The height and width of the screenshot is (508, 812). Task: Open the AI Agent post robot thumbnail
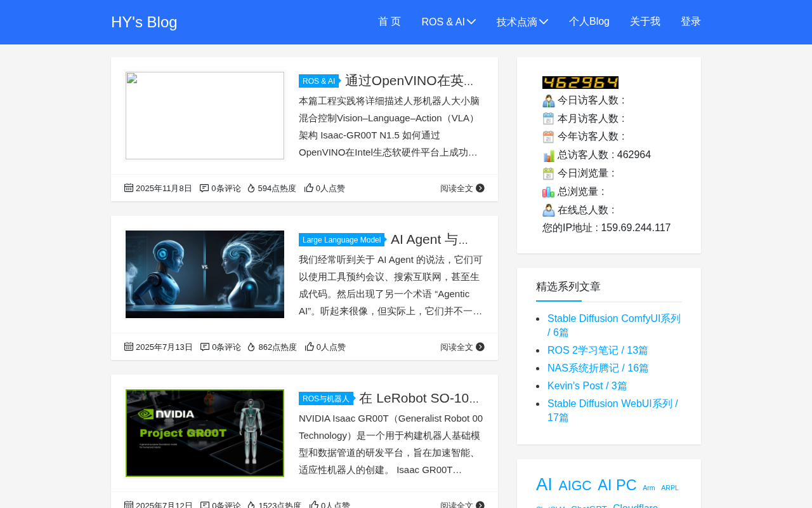coord(205,274)
